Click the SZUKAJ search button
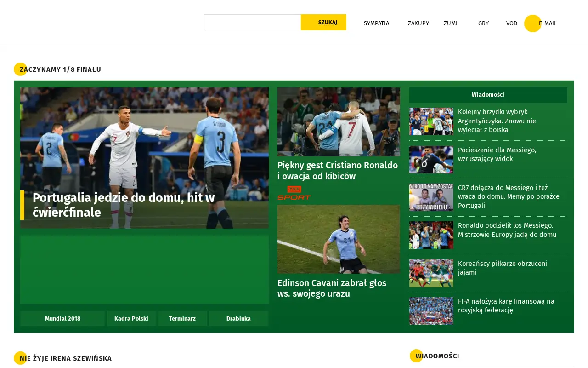The height and width of the screenshot is (368, 588). [x=324, y=22]
